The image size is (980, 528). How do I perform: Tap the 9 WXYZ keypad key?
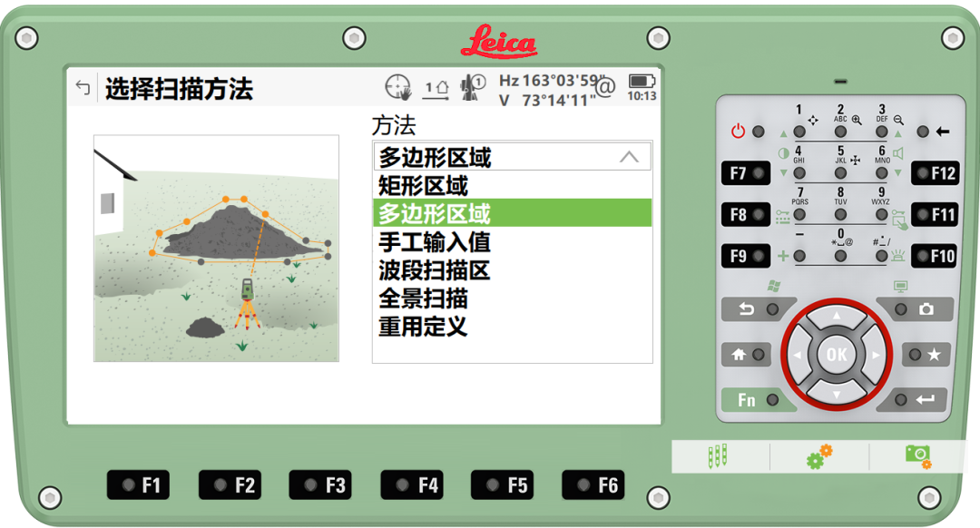(881, 215)
